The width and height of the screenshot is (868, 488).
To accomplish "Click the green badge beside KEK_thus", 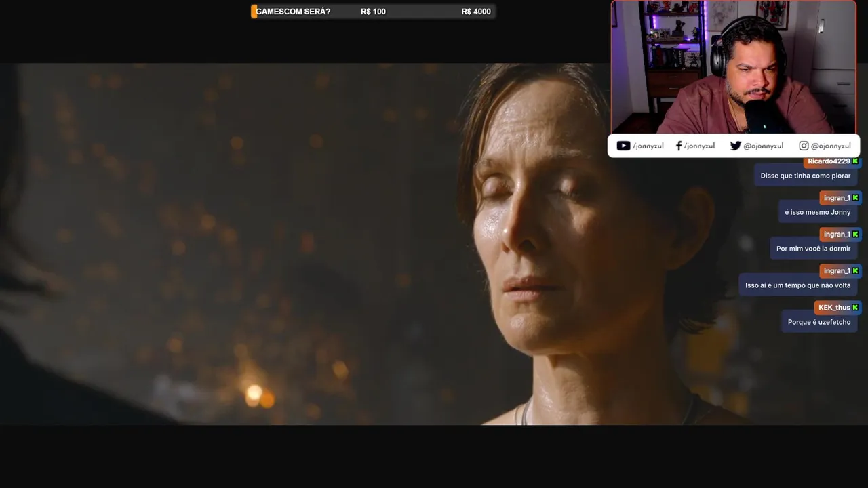I will click(x=855, y=308).
